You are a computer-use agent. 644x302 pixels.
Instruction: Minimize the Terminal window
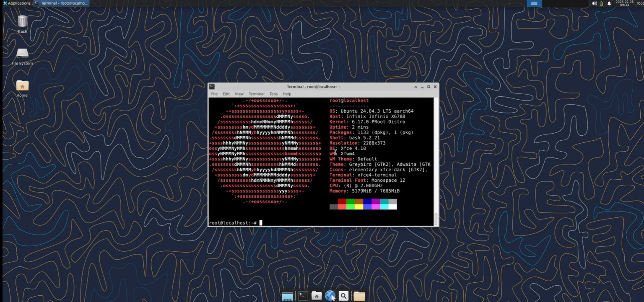pos(422,87)
